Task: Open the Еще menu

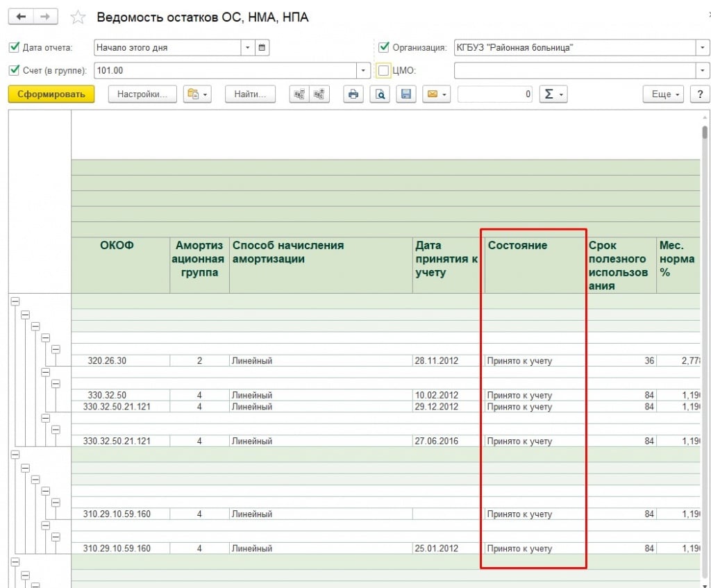Action: click(x=663, y=94)
